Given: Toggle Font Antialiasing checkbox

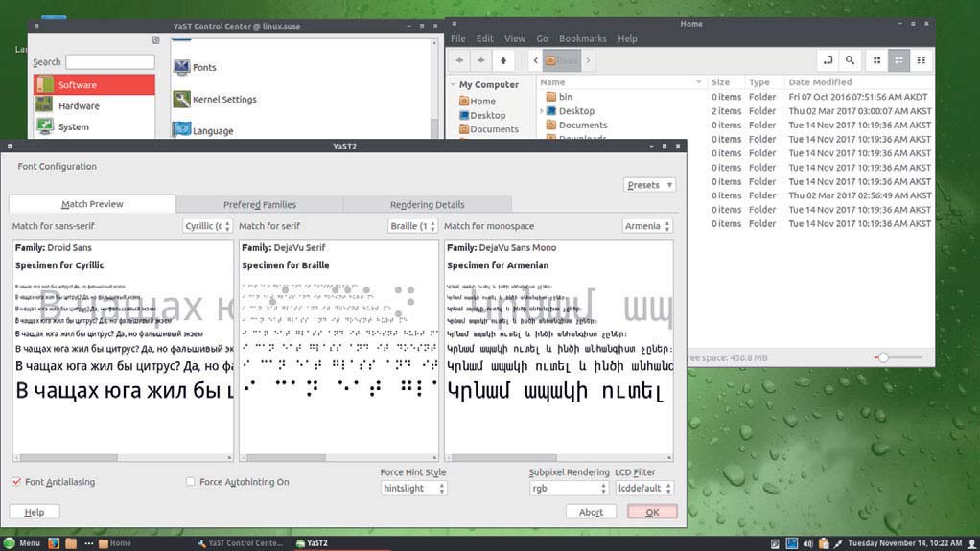Looking at the screenshot, I should tap(16, 482).
